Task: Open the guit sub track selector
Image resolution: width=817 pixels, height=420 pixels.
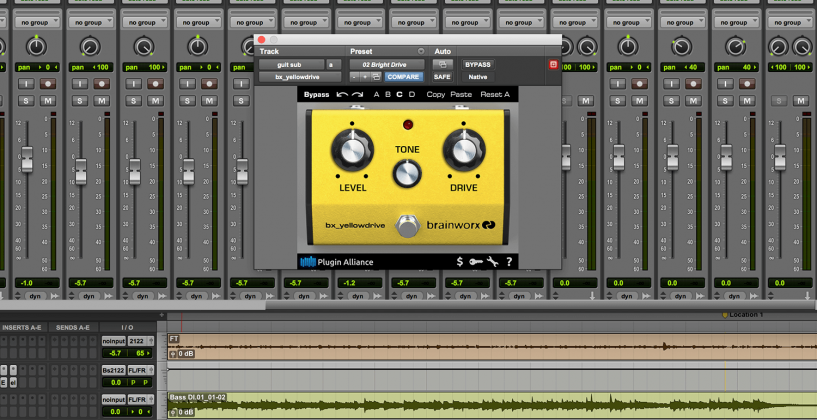Action: (291, 65)
